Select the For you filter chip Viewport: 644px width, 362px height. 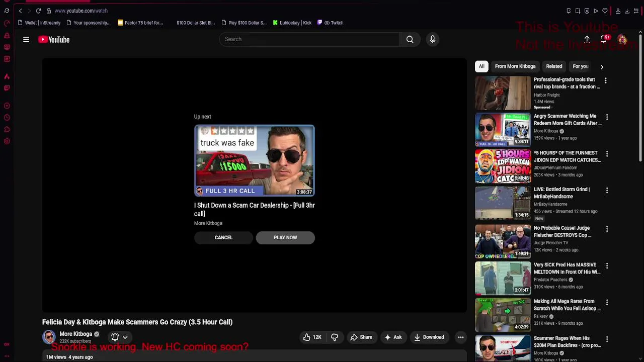click(x=581, y=66)
